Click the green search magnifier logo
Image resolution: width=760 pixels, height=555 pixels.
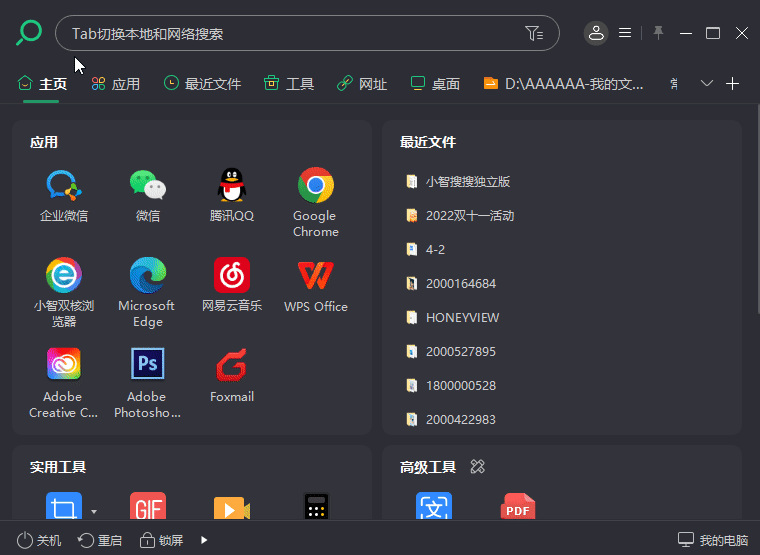pos(29,32)
